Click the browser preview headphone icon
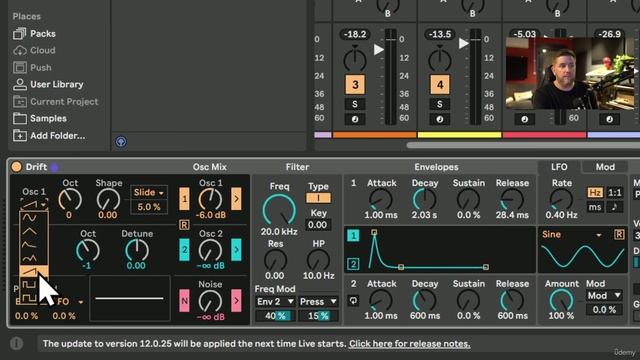The image size is (640, 360). coord(121,142)
